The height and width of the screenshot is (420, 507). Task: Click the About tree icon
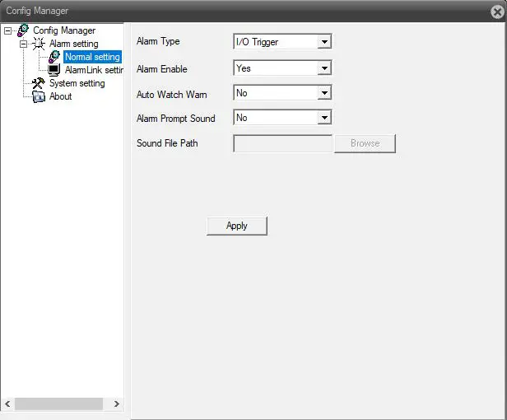pos(39,96)
